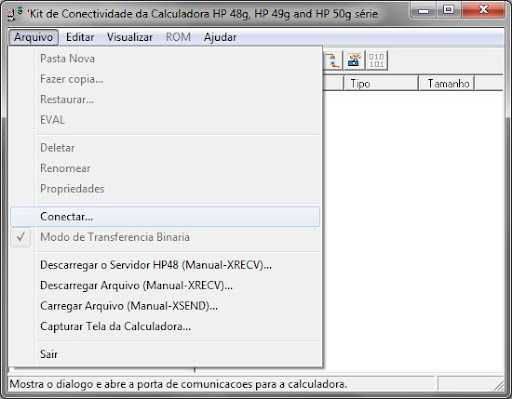Viewport: 512px width, 399px height.
Task: Click the application icon in the title bar
Action: (15, 14)
